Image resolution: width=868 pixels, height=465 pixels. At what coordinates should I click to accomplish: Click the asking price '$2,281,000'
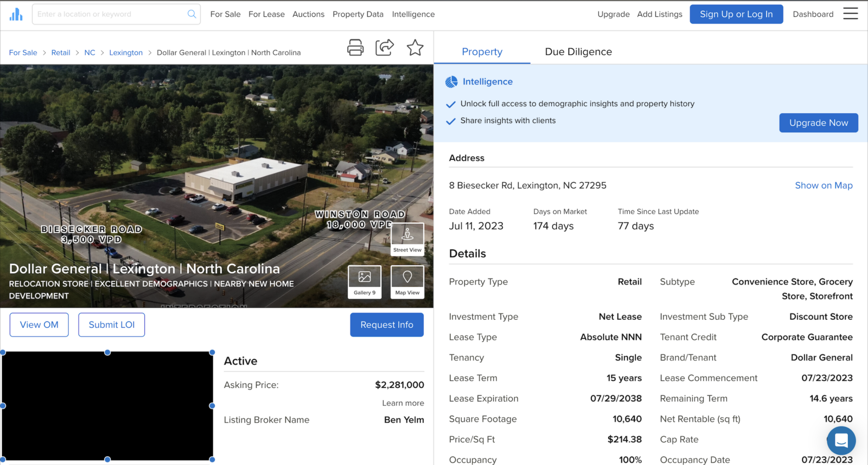[x=400, y=385]
